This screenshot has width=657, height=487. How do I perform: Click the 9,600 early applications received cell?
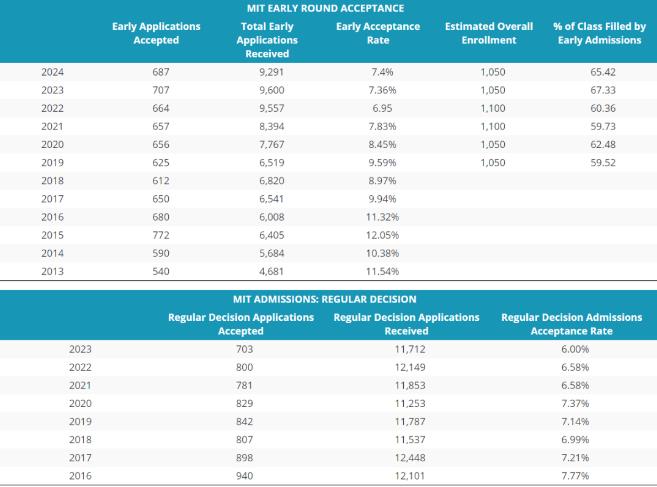click(272, 90)
